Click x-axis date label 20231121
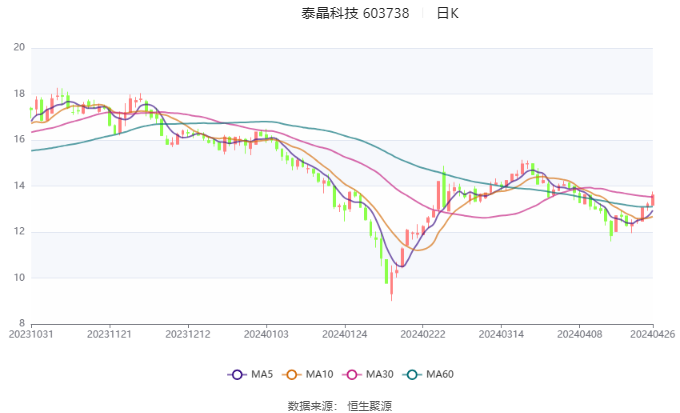 point(109,334)
